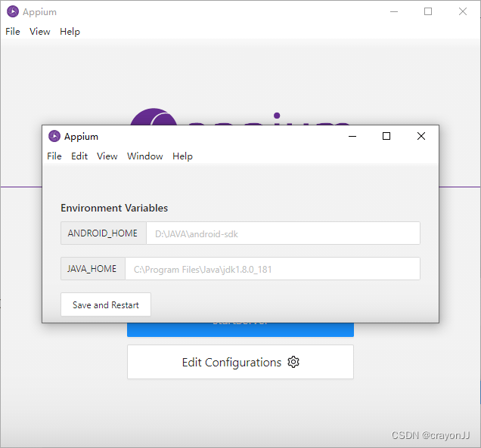Open File menu in the front Appium window

tap(54, 156)
